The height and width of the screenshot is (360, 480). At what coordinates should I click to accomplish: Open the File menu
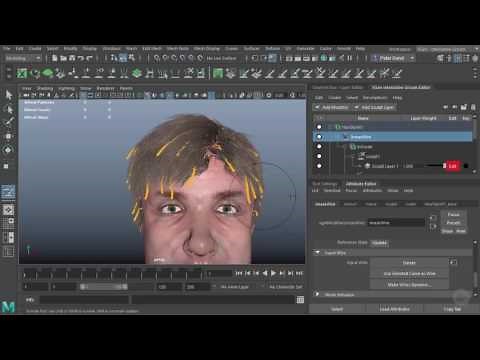click(x=7, y=49)
